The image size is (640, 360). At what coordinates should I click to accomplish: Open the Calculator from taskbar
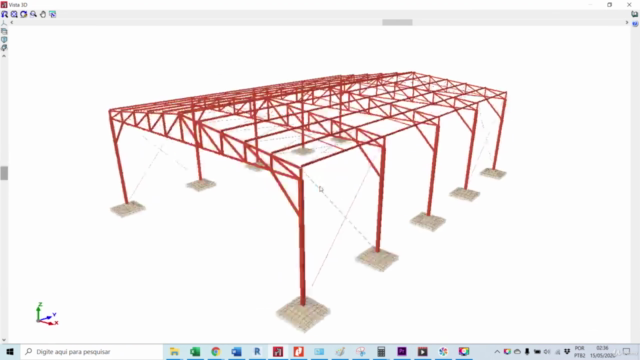(x=381, y=351)
